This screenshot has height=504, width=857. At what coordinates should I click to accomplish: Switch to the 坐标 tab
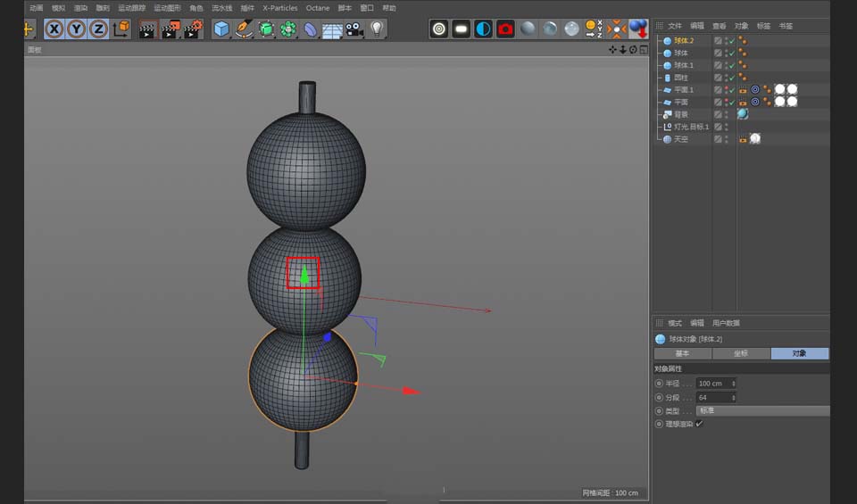click(x=741, y=353)
